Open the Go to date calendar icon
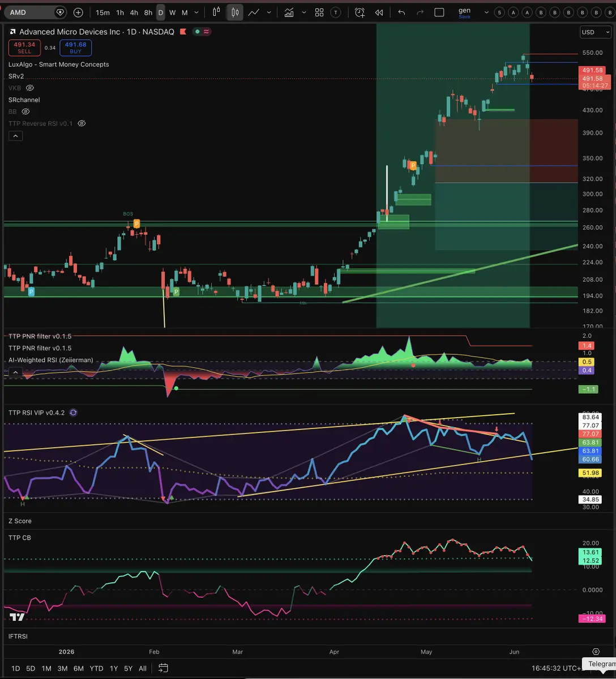The image size is (616, 679). (x=163, y=668)
